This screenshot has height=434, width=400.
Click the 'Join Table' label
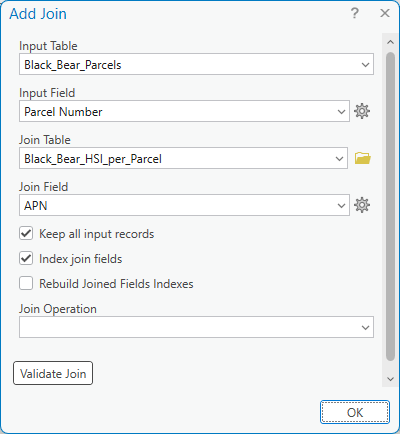point(45,140)
